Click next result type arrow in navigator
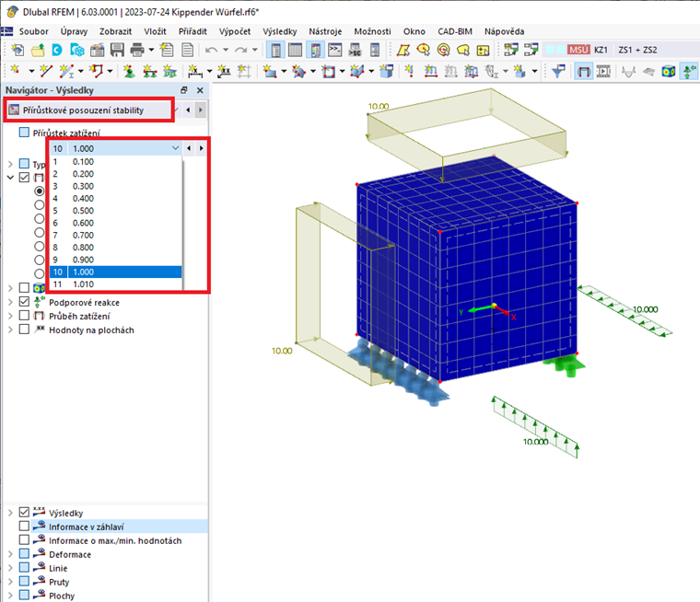The image size is (700, 602). click(x=201, y=110)
